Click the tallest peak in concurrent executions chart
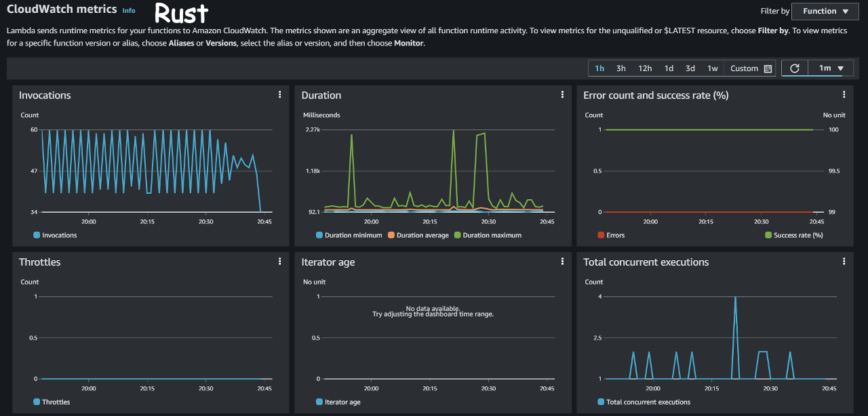868x416 pixels. (x=735, y=298)
